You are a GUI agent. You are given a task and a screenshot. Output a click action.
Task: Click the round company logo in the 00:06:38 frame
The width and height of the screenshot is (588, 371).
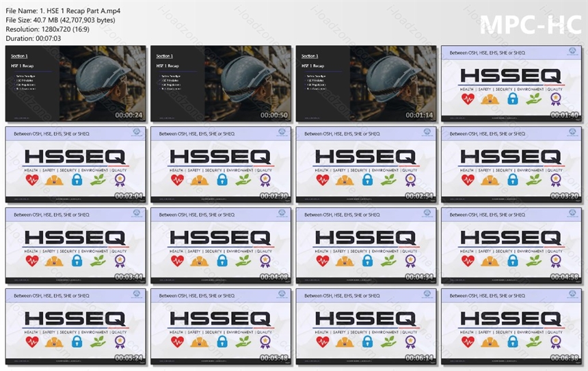(572, 294)
